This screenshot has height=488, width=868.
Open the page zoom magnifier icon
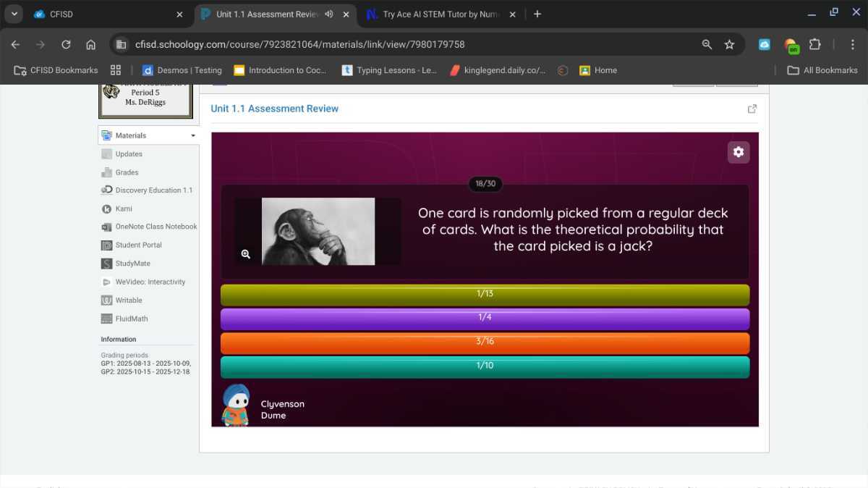click(707, 44)
